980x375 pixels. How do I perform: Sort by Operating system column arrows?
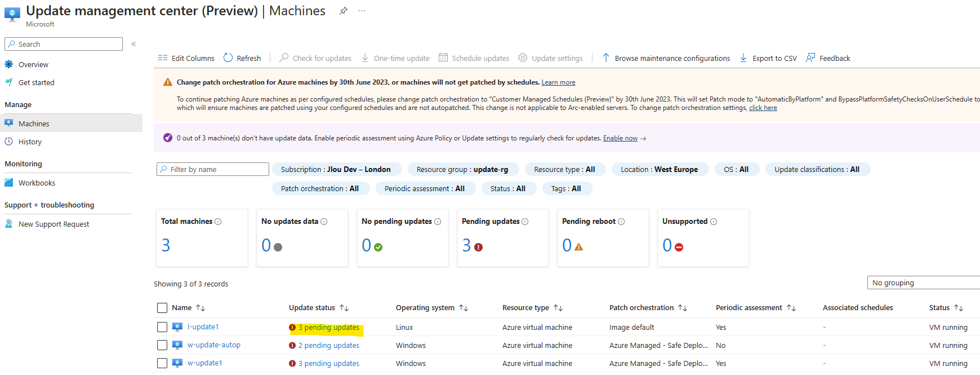pos(464,308)
